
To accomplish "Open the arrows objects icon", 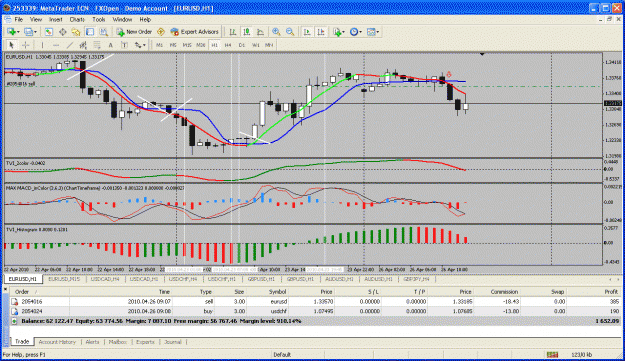I will pyautogui.click(x=138, y=45).
